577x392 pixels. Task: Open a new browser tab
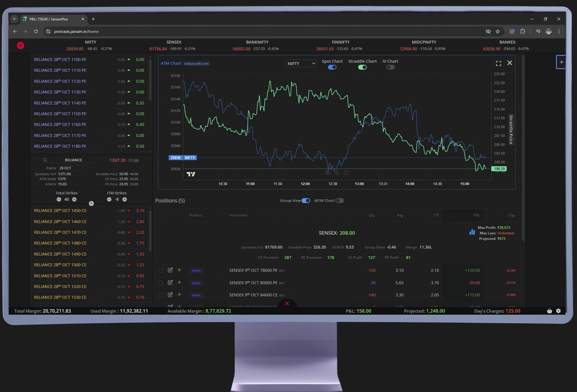(x=93, y=19)
